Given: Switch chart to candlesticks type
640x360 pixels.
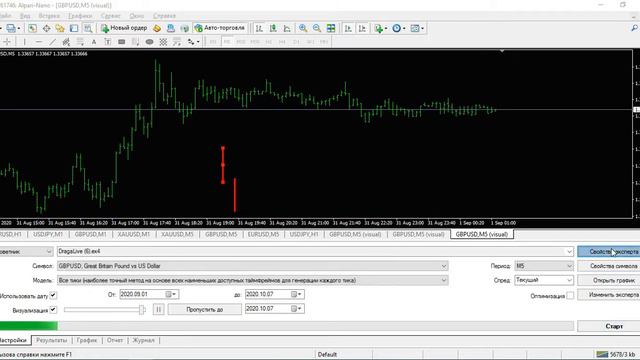Looking at the screenshot, I should (273, 28).
